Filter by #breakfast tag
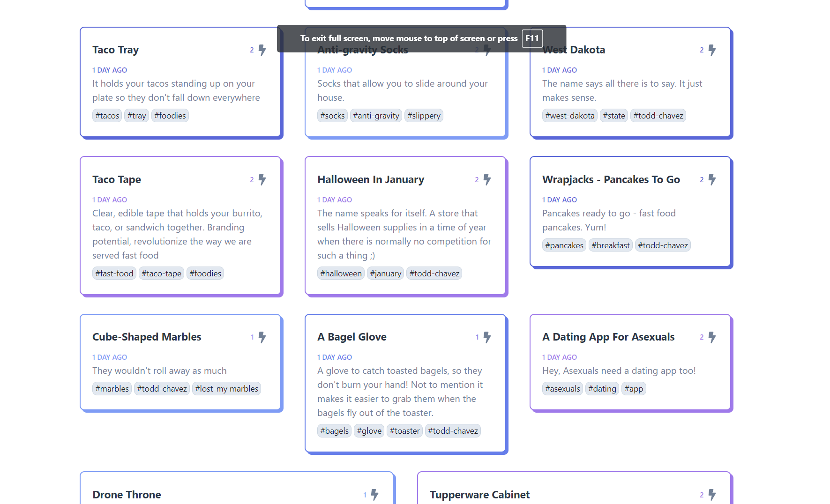This screenshot has height=504, width=830. coord(611,245)
